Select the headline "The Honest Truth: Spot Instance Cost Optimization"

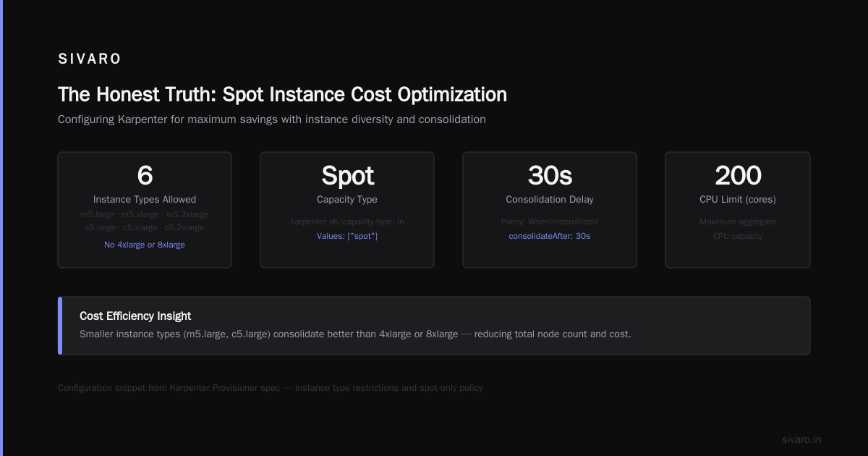tap(282, 95)
